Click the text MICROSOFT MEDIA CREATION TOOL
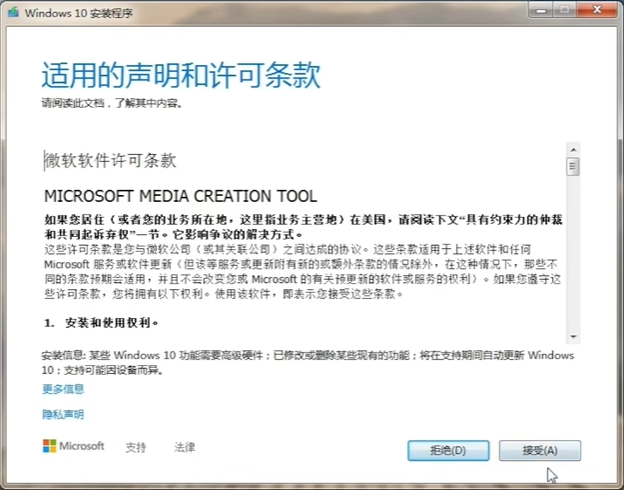 181,196
